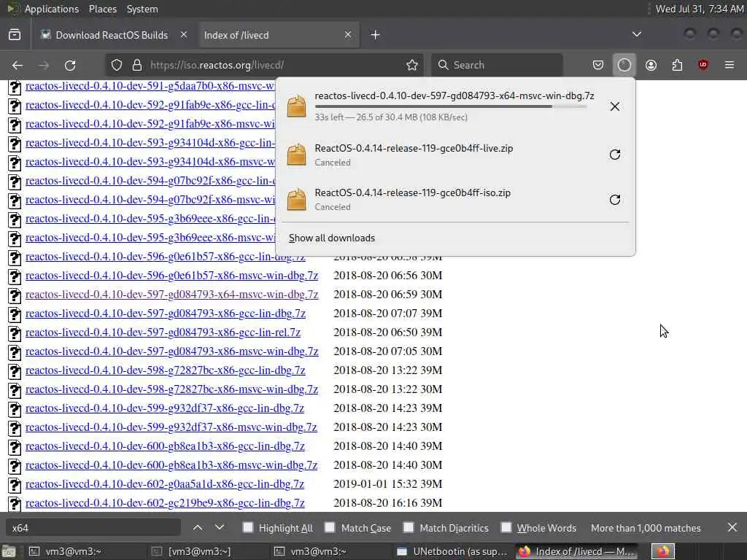Image resolution: width=747 pixels, height=560 pixels.
Task: Close the Index of /livecd tab
Action: click(x=348, y=35)
